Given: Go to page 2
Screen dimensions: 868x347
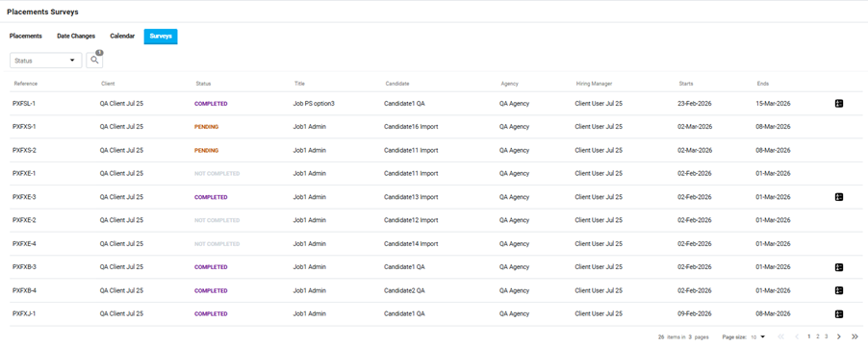Looking at the screenshot, I should (x=817, y=336).
